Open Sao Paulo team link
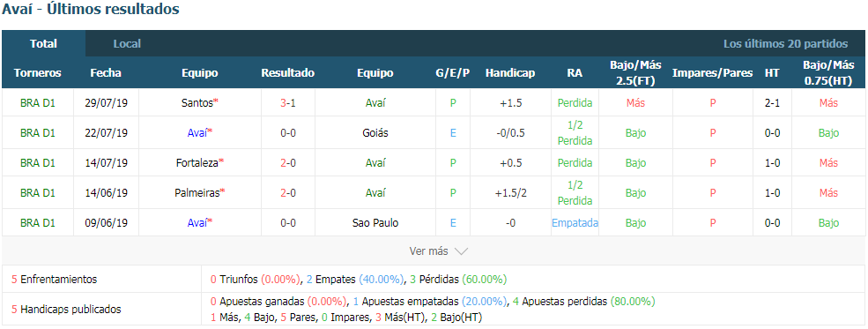868x329 pixels. click(375, 222)
